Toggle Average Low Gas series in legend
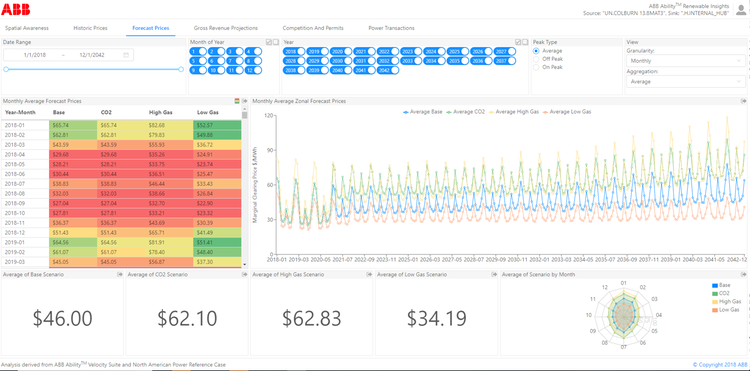This screenshot has width=750, height=371. pyautogui.click(x=566, y=111)
